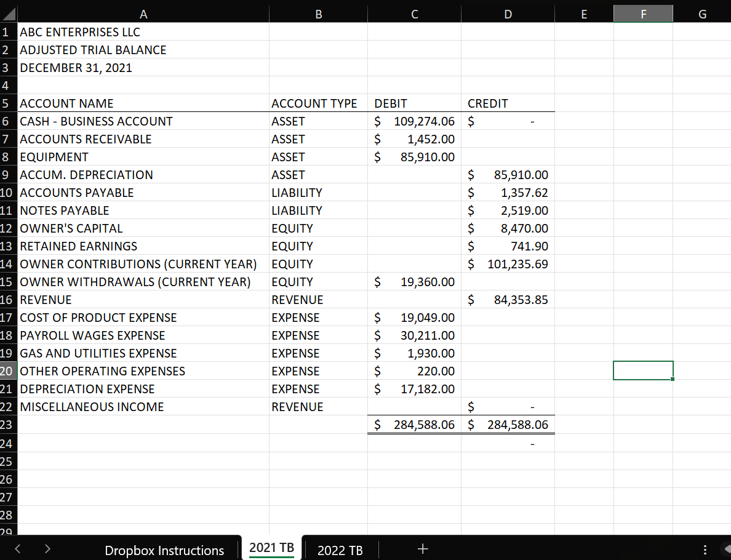Click the CREDIT header cell
Viewport: 731px width, 560px height.
click(x=508, y=103)
